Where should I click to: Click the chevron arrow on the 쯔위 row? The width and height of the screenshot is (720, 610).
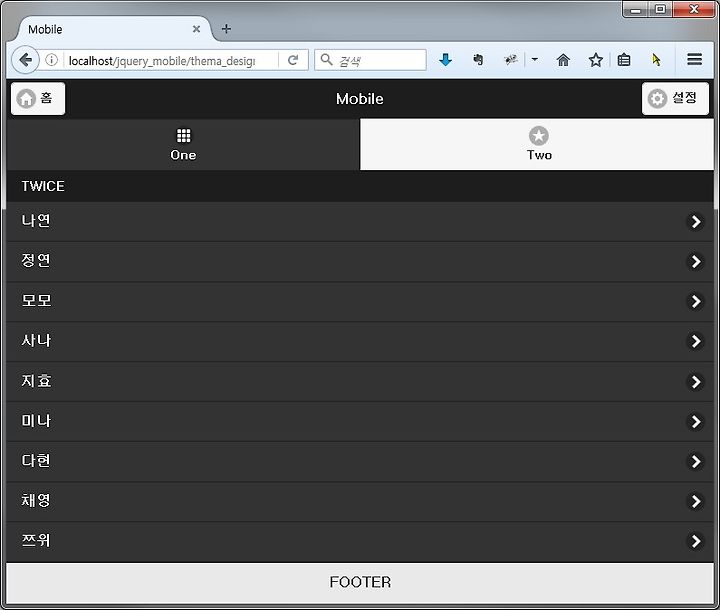point(696,541)
